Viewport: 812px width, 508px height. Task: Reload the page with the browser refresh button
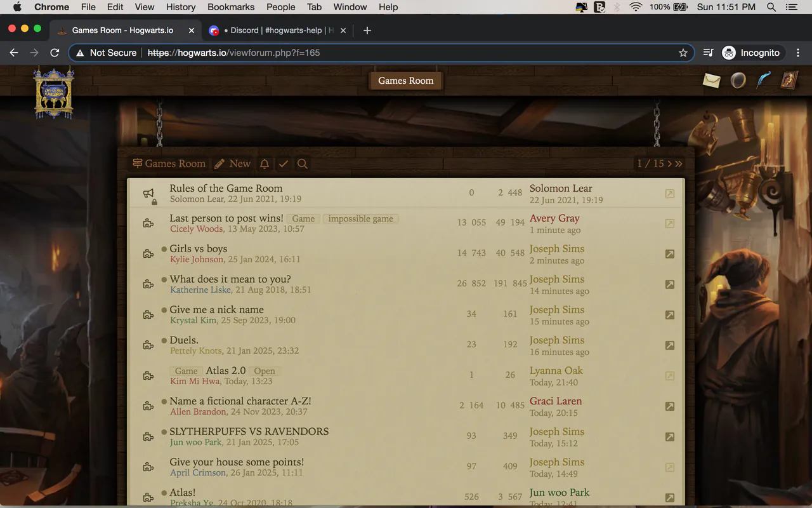point(55,53)
